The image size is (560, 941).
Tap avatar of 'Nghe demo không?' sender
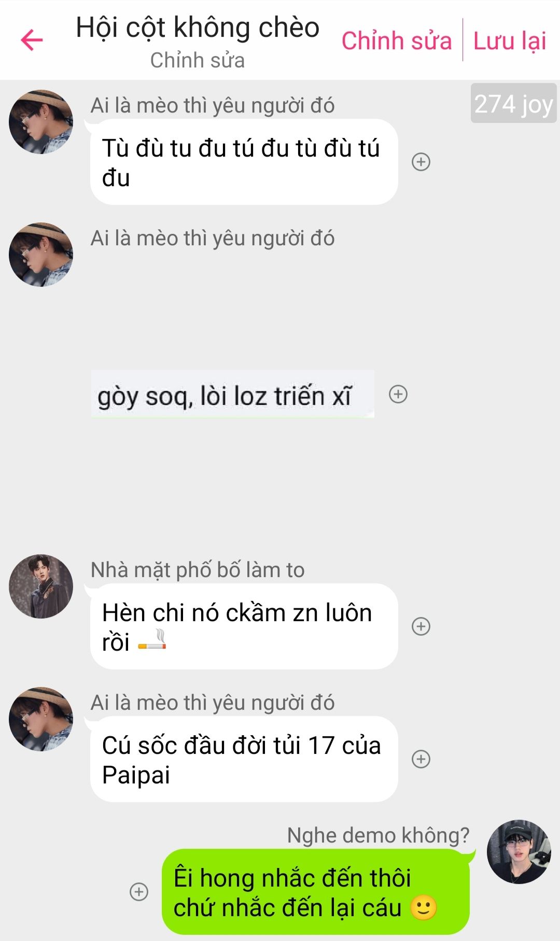pyautogui.click(x=519, y=852)
